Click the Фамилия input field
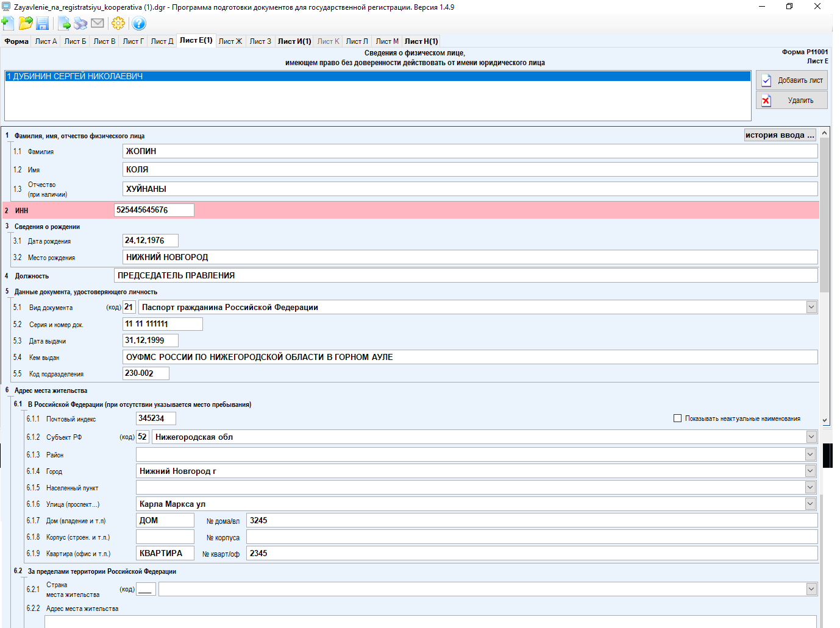Image resolution: width=840 pixels, height=628 pixels. [470, 151]
